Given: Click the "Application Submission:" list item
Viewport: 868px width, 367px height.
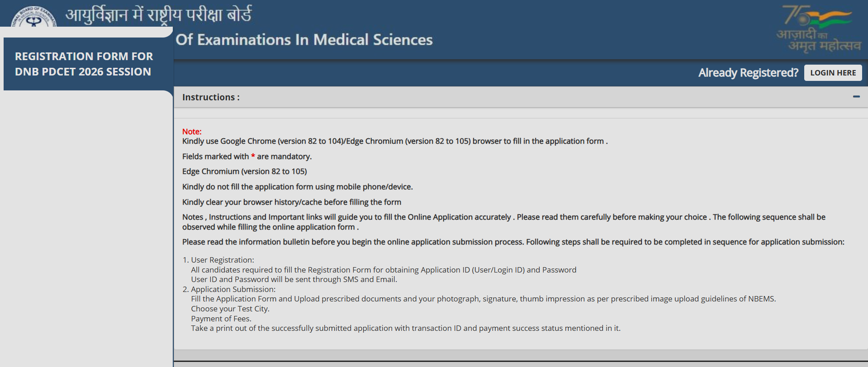Looking at the screenshot, I should 233,289.
